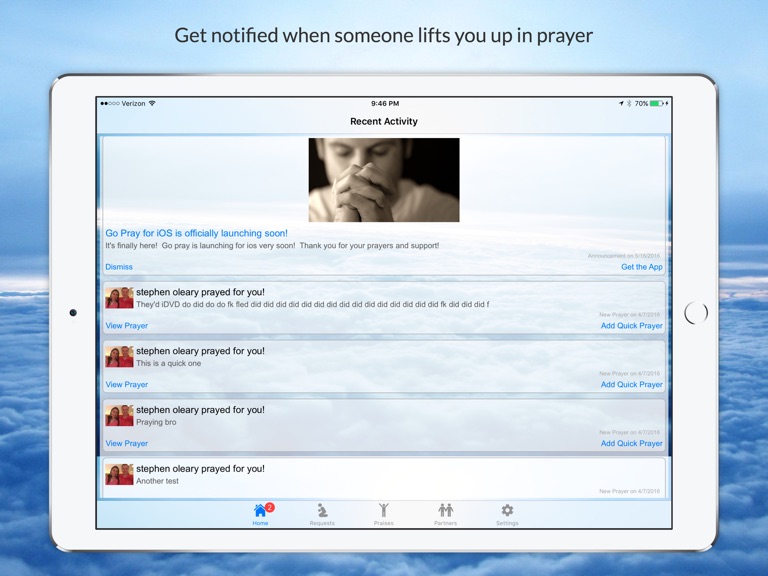Tap the Wi-Fi icon in the status bar
768x576 pixels.
click(152, 103)
